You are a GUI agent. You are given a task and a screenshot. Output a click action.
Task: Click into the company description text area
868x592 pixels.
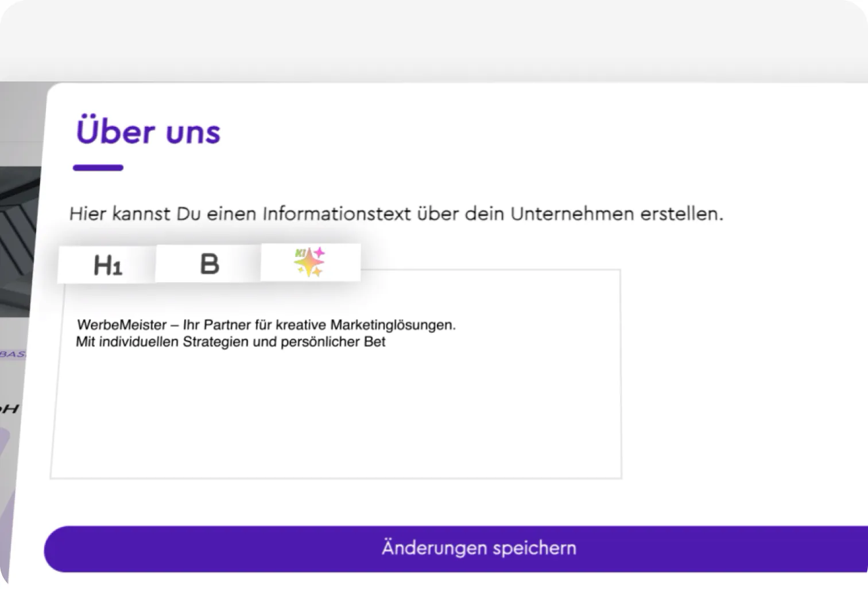point(336,374)
